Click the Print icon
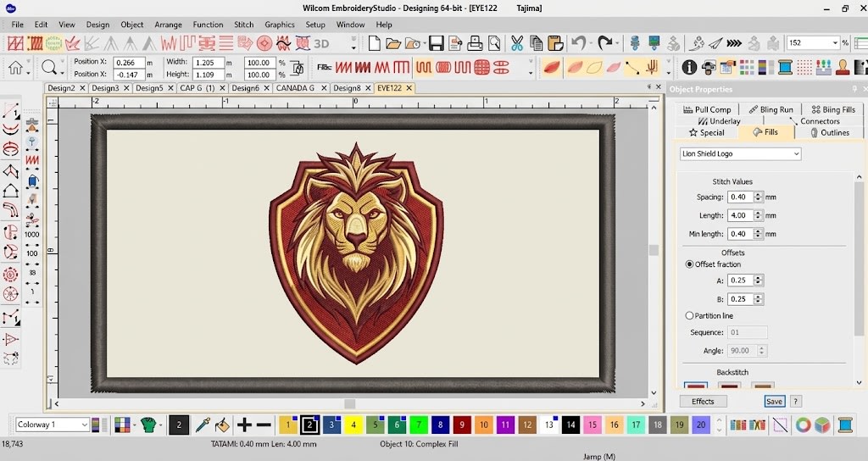The image size is (868, 461). pyautogui.click(x=475, y=42)
